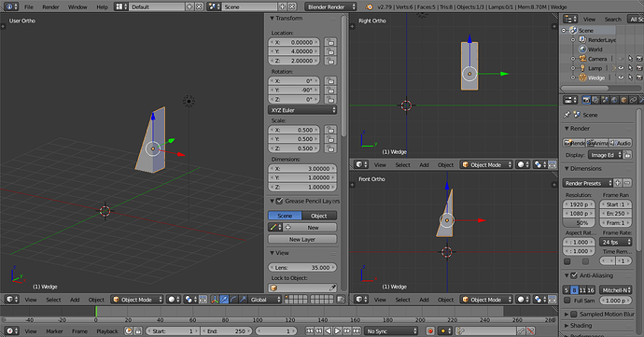
Task: Open the pivot point selector in User Ortho header
Action: click(190, 300)
